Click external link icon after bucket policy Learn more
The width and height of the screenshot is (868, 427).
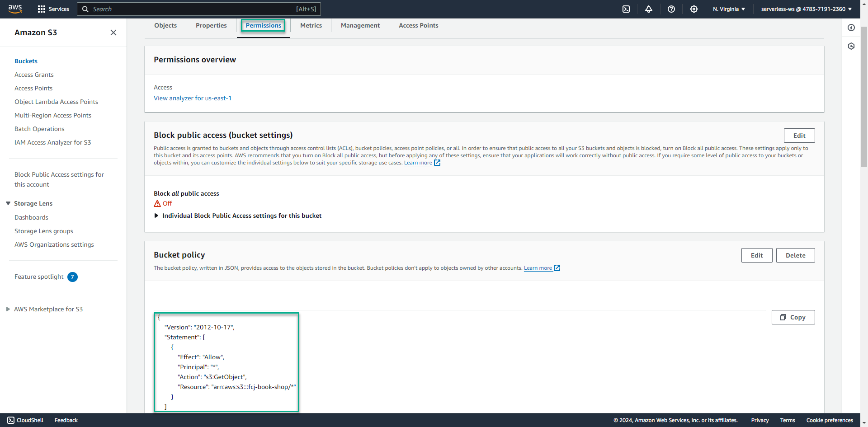557,268
